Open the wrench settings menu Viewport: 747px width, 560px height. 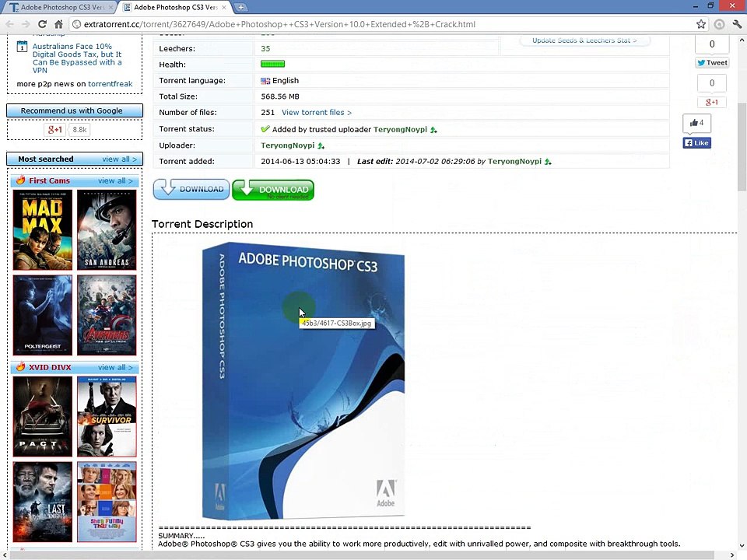click(737, 24)
